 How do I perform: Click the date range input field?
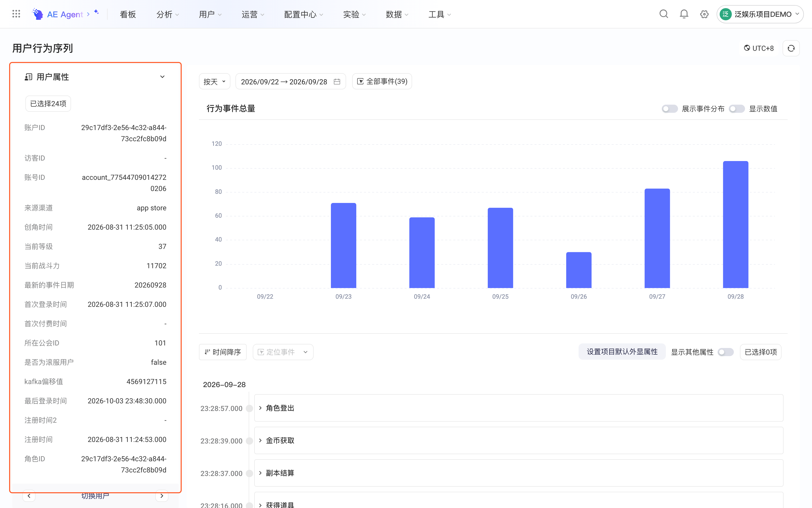point(291,82)
